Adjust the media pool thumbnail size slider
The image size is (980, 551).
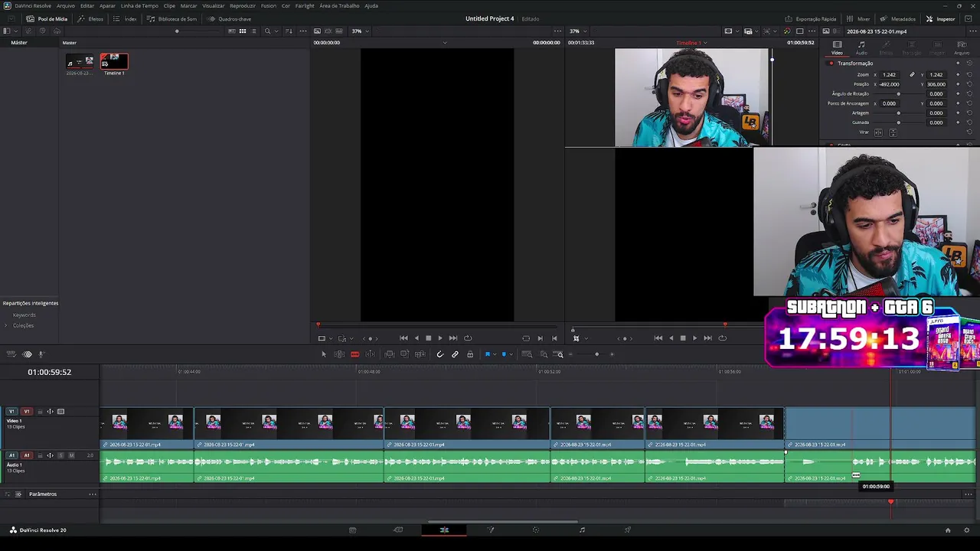point(177,31)
